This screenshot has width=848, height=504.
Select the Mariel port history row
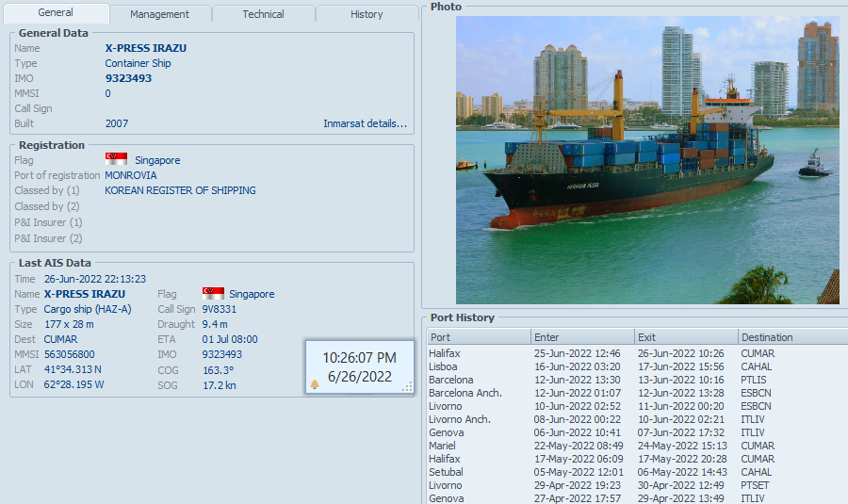pyautogui.click(x=637, y=447)
